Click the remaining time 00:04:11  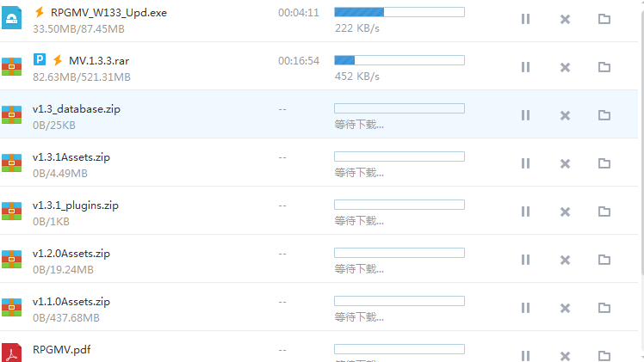click(299, 13)
